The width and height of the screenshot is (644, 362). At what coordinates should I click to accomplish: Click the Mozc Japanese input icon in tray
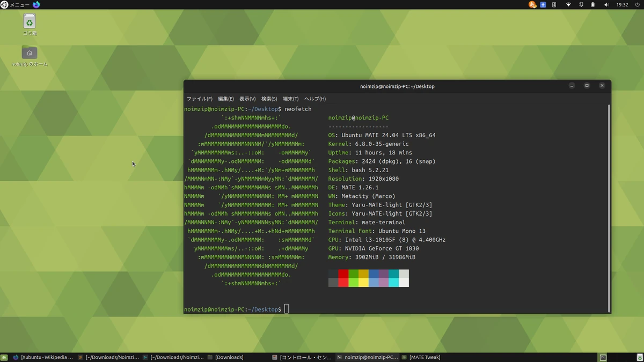532,4
